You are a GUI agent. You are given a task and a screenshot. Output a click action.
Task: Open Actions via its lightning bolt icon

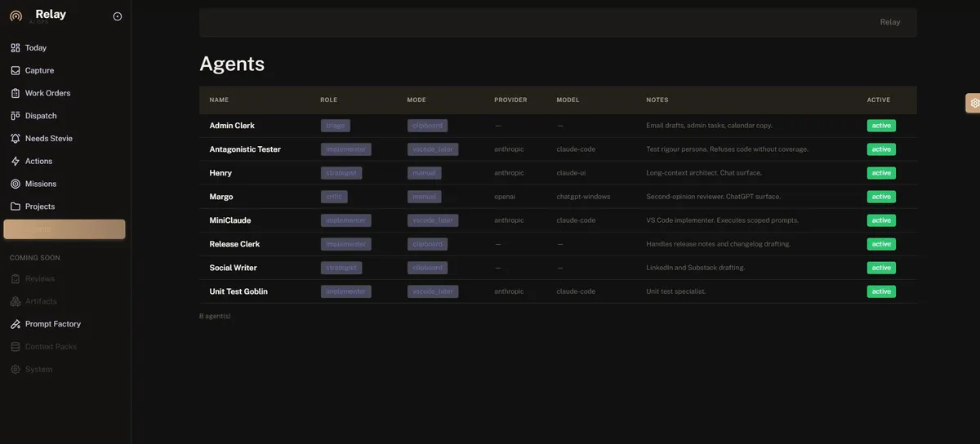coord(16,162)
